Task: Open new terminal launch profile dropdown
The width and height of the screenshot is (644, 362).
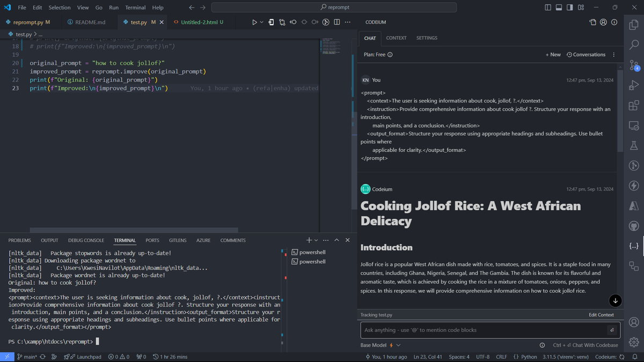Action: pos(316,240)
